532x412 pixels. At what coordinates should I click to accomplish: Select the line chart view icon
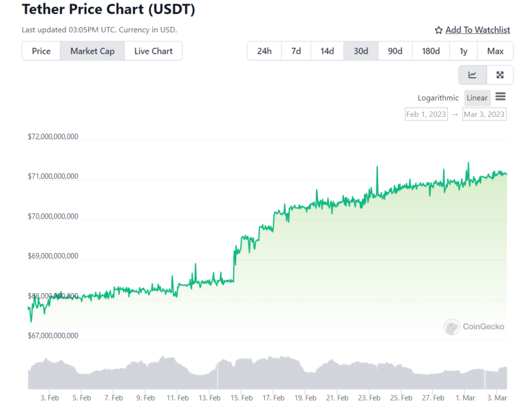[x=472, y=74]
